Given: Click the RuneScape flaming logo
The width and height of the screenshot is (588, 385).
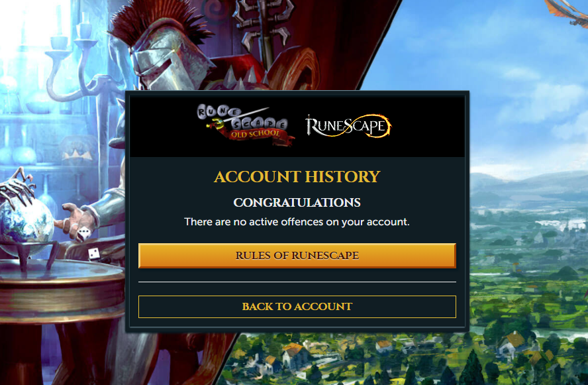Looking at the screenshot, I should click(348, 126).
